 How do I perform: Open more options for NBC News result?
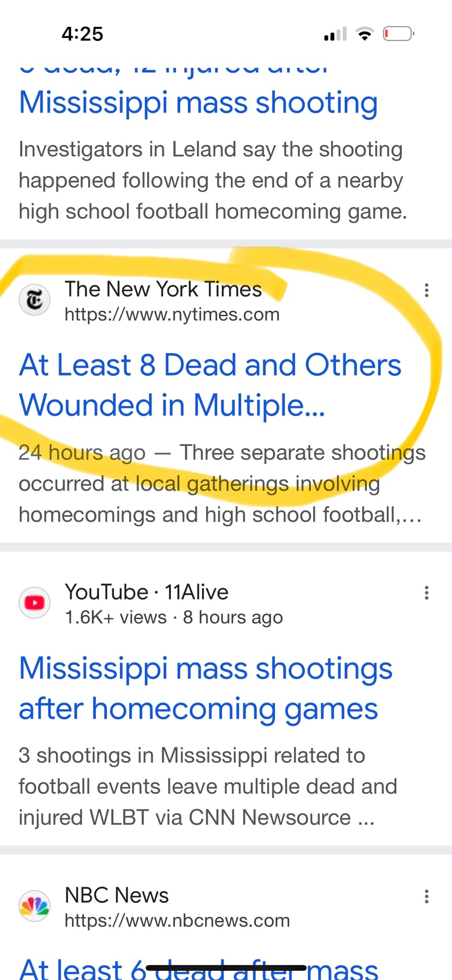426,896
